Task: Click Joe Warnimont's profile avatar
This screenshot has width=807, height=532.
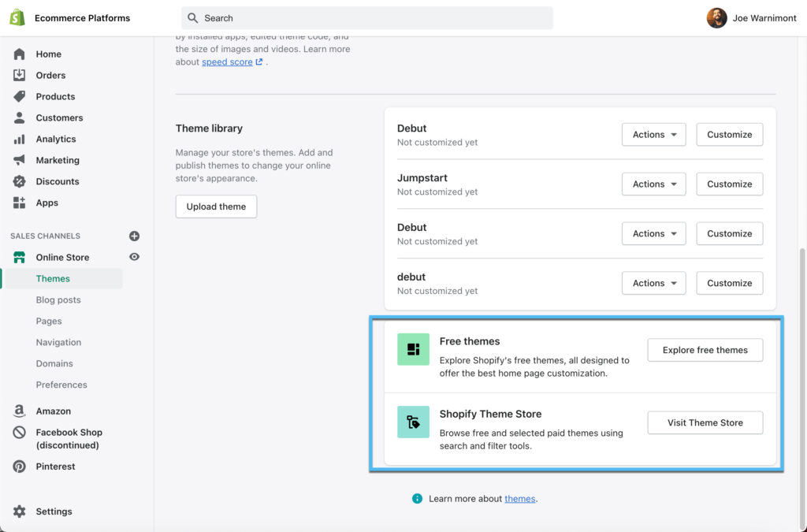Action: (716, 18)
